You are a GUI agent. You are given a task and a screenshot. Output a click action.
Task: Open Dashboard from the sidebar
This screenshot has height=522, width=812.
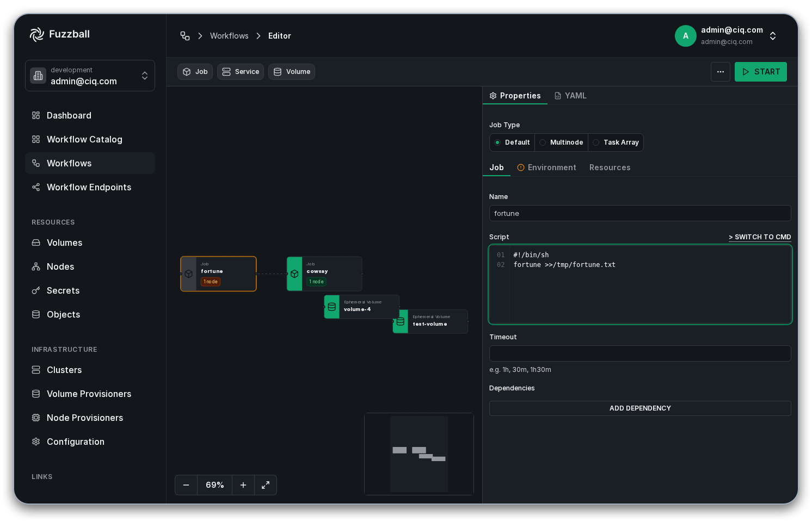pos(90,115)
